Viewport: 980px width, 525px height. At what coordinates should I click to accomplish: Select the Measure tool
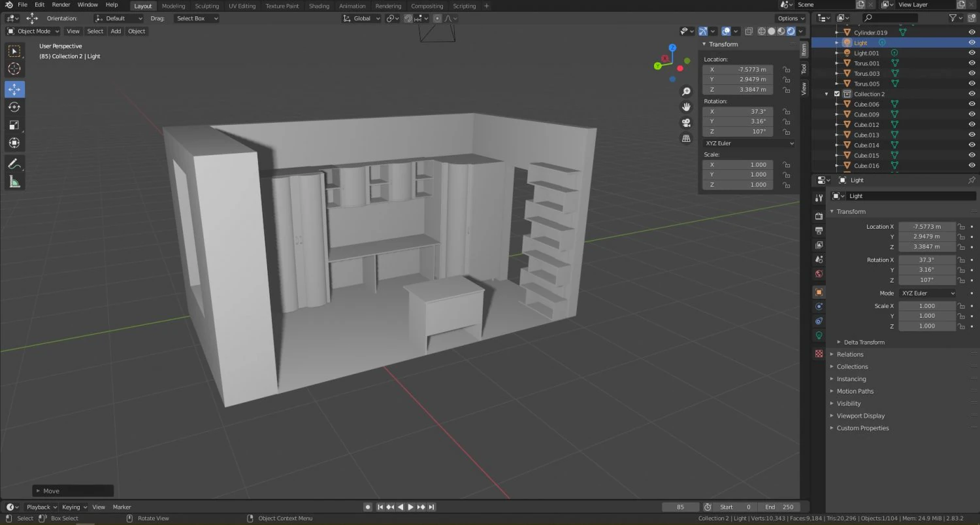(x=14, y=182)
